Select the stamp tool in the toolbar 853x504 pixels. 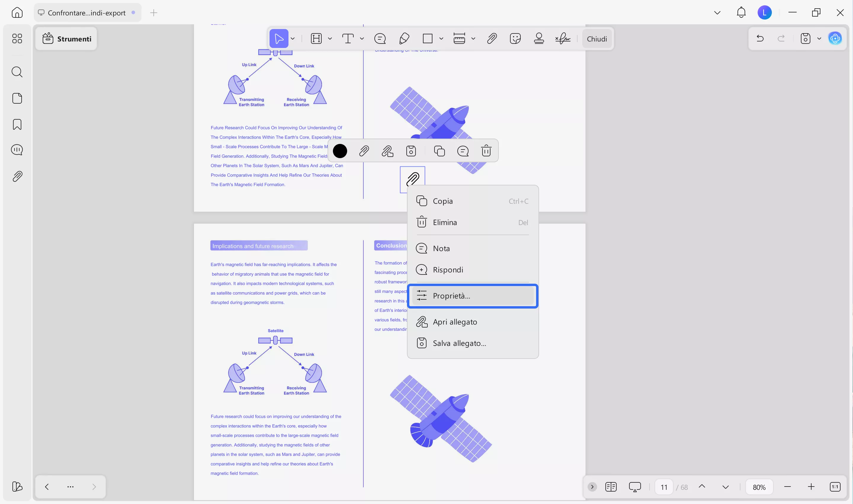tap(539, 38)
